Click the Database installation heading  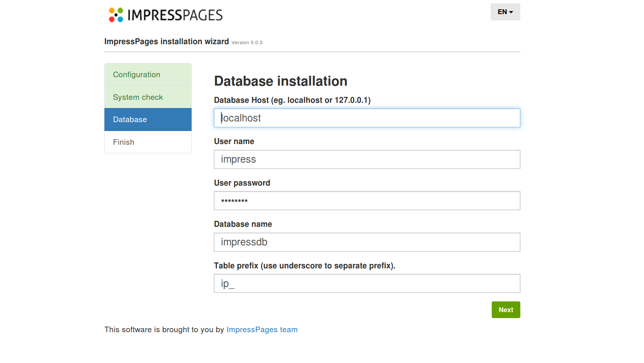[281, 81]
